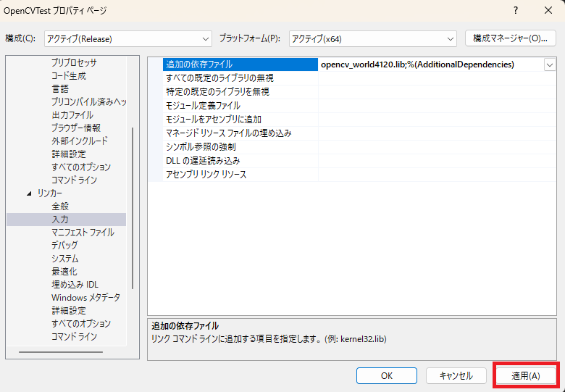Select マニフェスト ファイル in the tree
The width and height of the screenshot is (565, 392).
[83, 233]
